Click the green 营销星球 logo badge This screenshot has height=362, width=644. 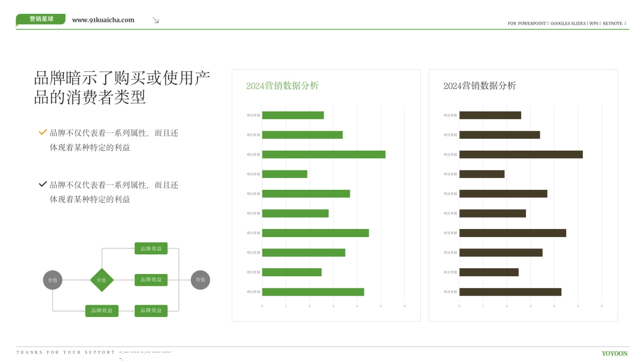(42, 19)
